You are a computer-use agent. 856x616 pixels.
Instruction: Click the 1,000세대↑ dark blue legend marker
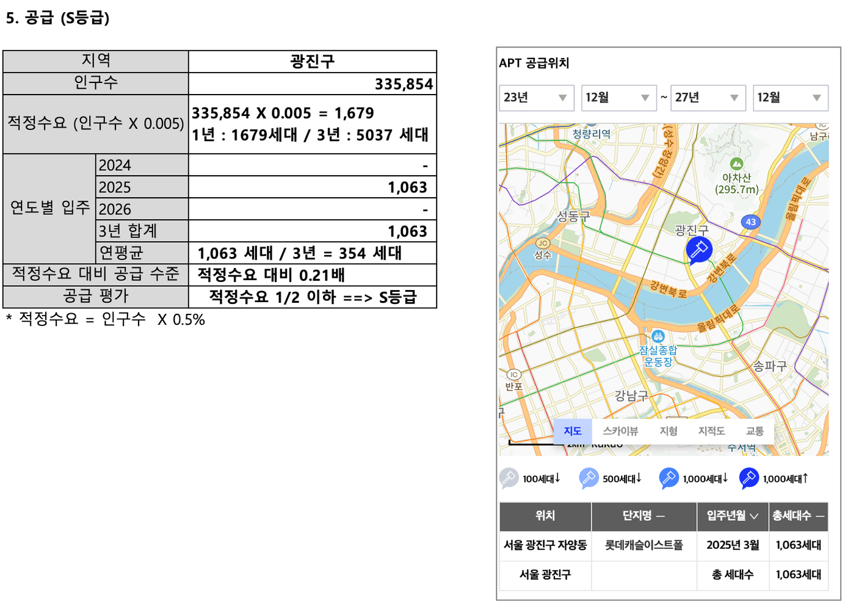tap(749, 478)
